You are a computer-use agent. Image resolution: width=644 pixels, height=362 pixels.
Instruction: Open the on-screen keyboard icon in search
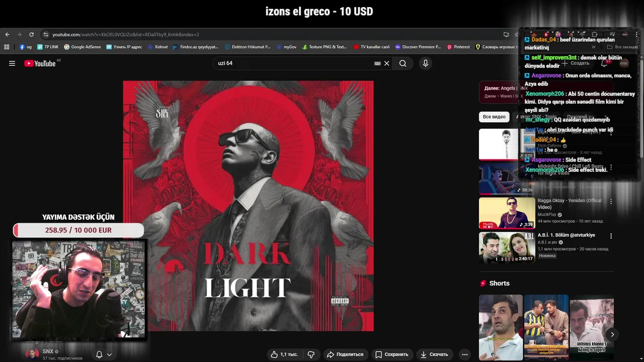coord(377,63)
